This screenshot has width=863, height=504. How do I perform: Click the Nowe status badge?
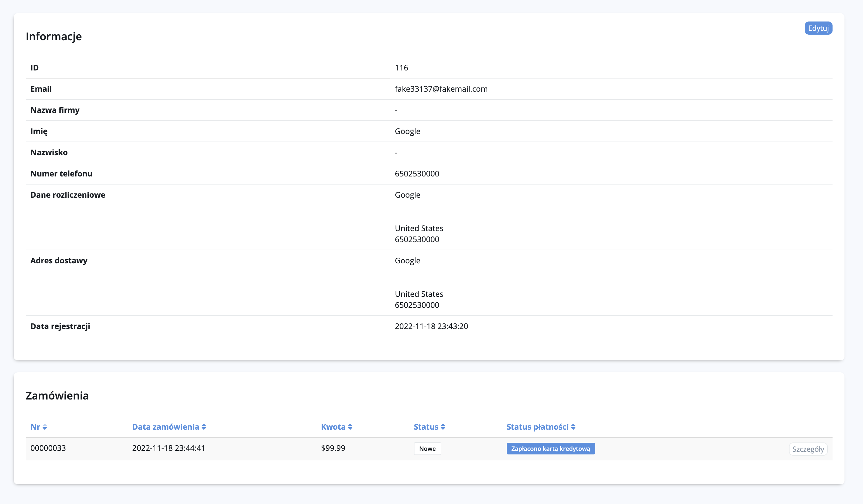click(x=427, y=448)
